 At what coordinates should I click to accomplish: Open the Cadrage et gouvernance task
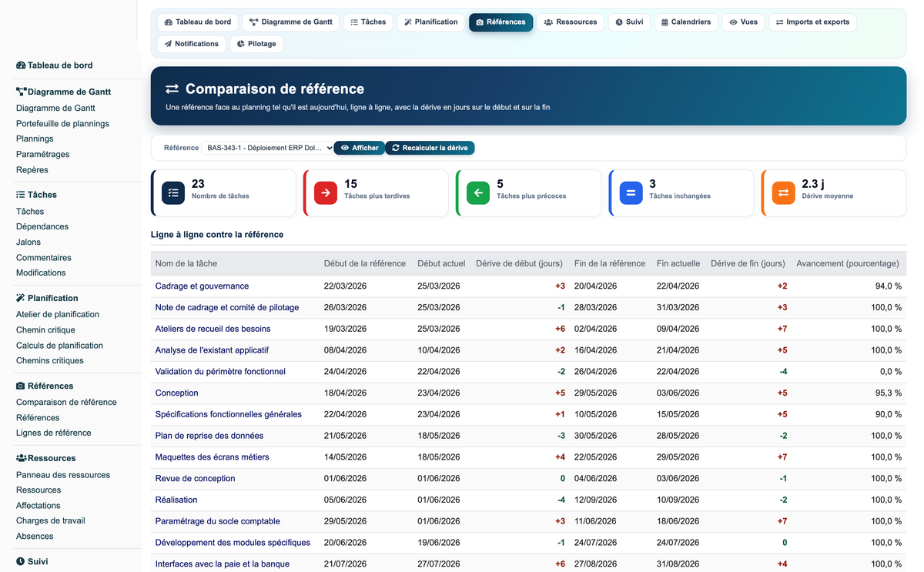pos(202,286)
